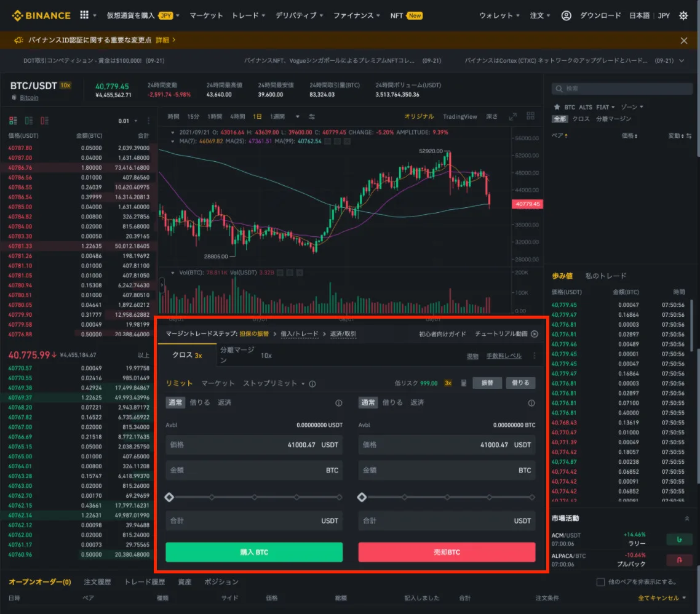Open 全てキャンセル dropdown
Viewport: 700px width, 614px height.
pos(662,598)
